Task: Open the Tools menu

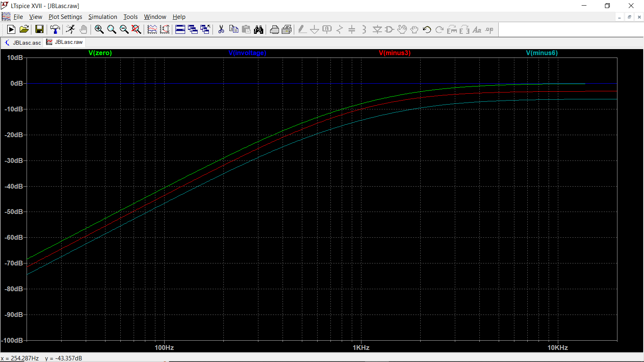Action: pos(130,17)
